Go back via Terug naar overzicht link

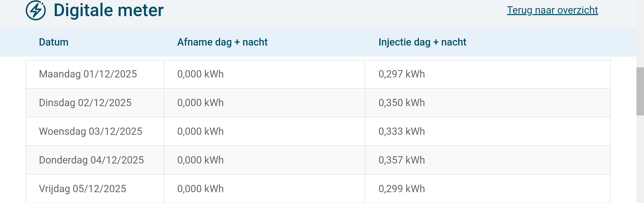tap(552, 10)
